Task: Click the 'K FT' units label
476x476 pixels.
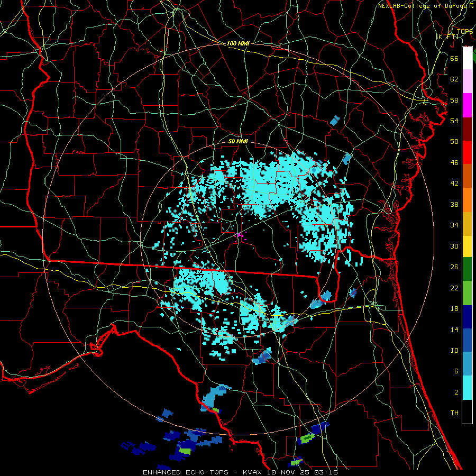Action: 447,36
